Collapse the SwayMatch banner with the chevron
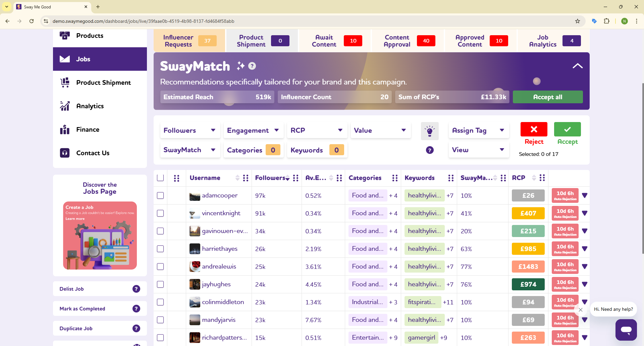Screen dimensions: 644x346 click(x=578, y=66)
